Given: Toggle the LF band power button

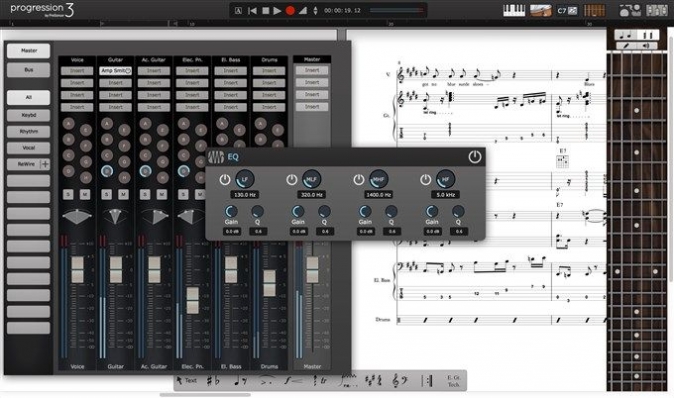Looking at the screenshot, I should coord(225,180).
